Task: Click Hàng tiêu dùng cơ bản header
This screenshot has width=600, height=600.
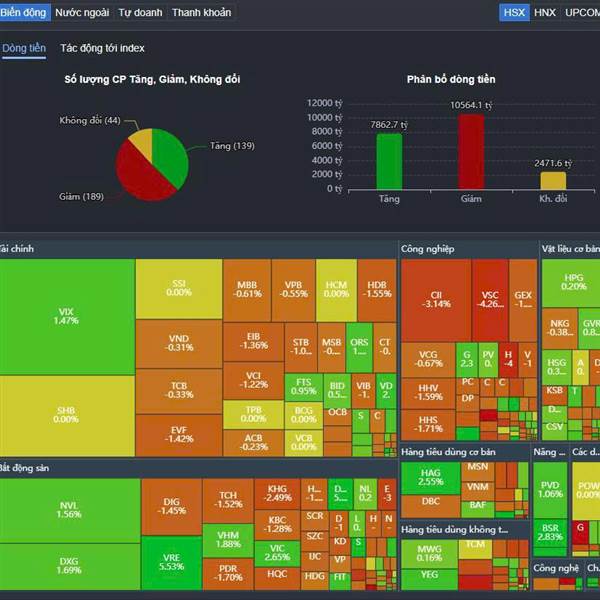Action: (x=464, y=452)
